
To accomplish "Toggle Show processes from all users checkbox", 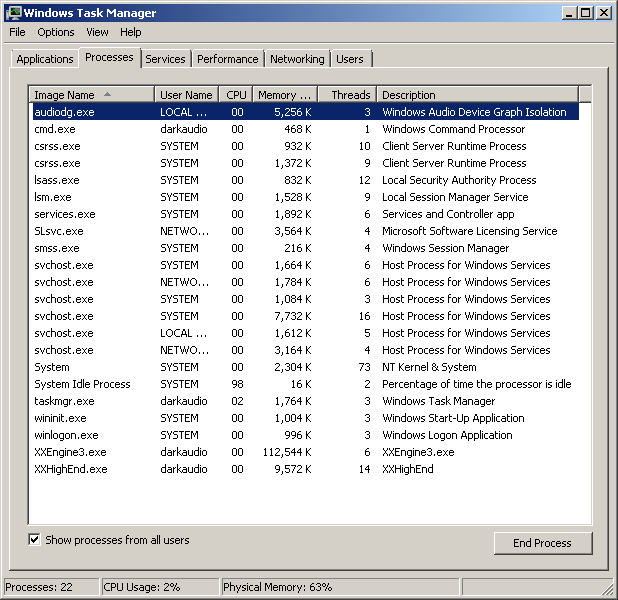I will [x=34, y=539].
